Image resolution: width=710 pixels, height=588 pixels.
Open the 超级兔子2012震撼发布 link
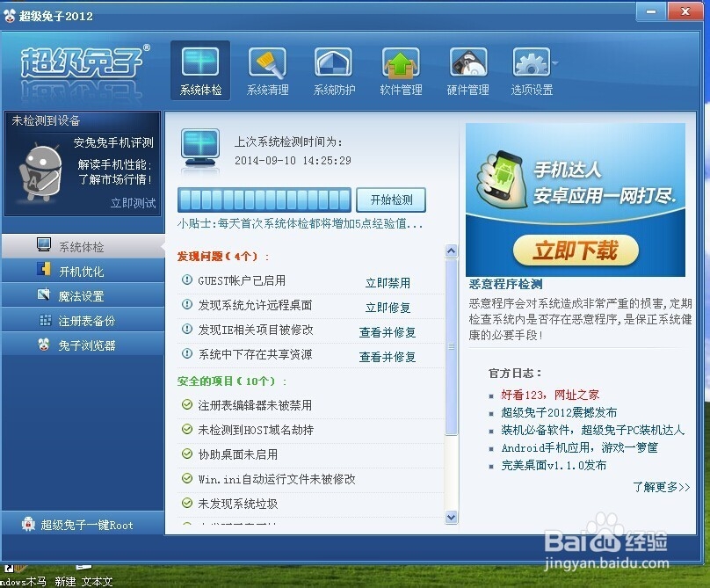(558, 412)
